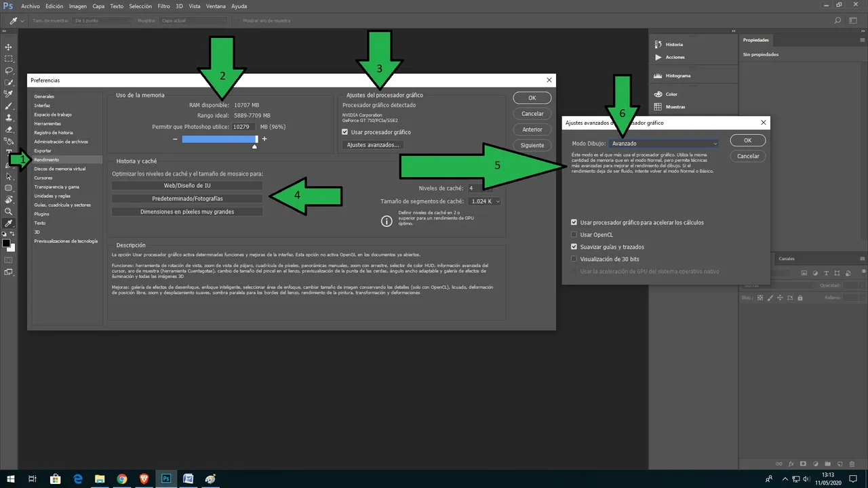
Task: Click the plus button beside memory slider
Action: (264, 139)
